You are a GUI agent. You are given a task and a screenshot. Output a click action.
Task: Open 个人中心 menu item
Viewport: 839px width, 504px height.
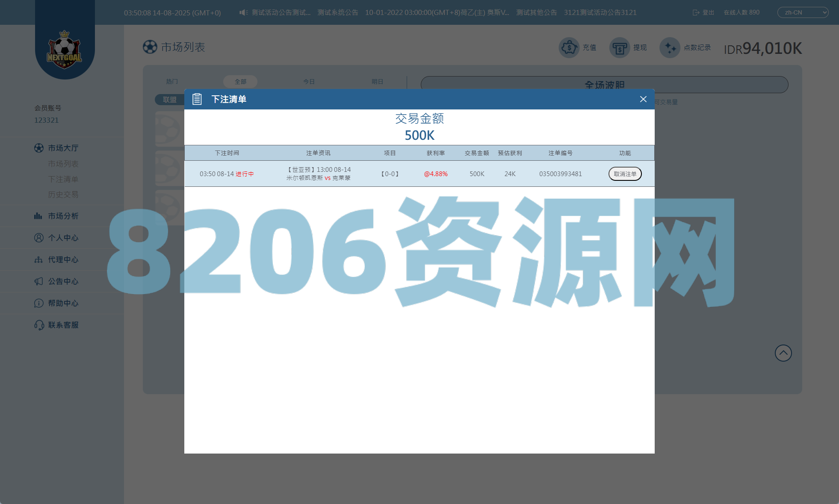63,238
